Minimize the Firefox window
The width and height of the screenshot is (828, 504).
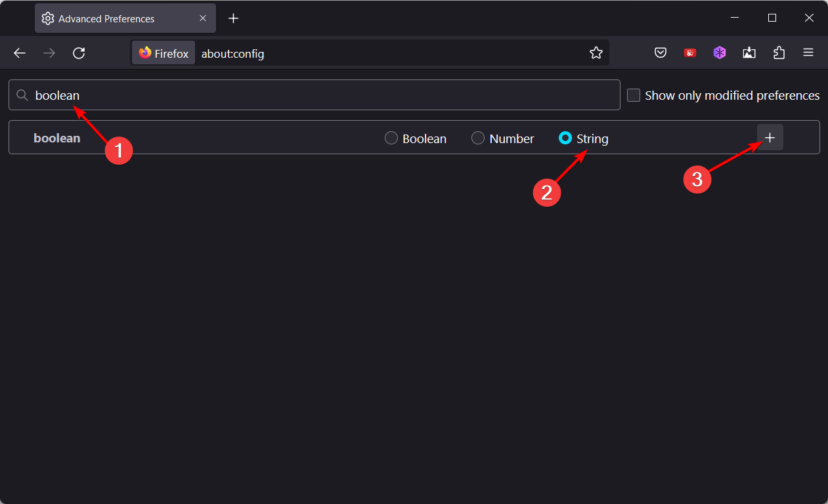click(735, 18)
